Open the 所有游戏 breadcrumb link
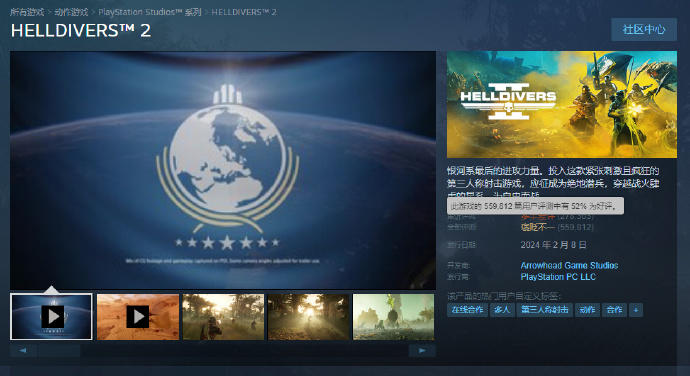 tap(27, 12)
